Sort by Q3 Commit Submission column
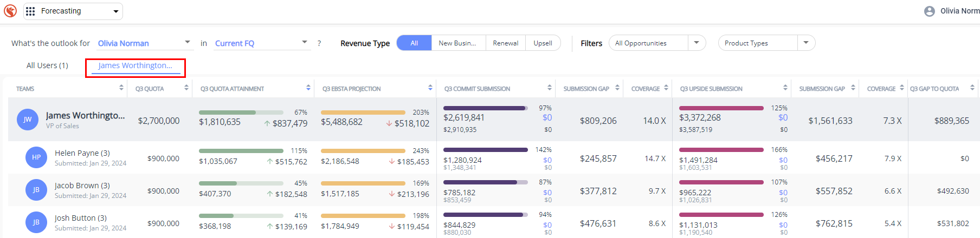The image size is (980, 238). pos(549,88)
